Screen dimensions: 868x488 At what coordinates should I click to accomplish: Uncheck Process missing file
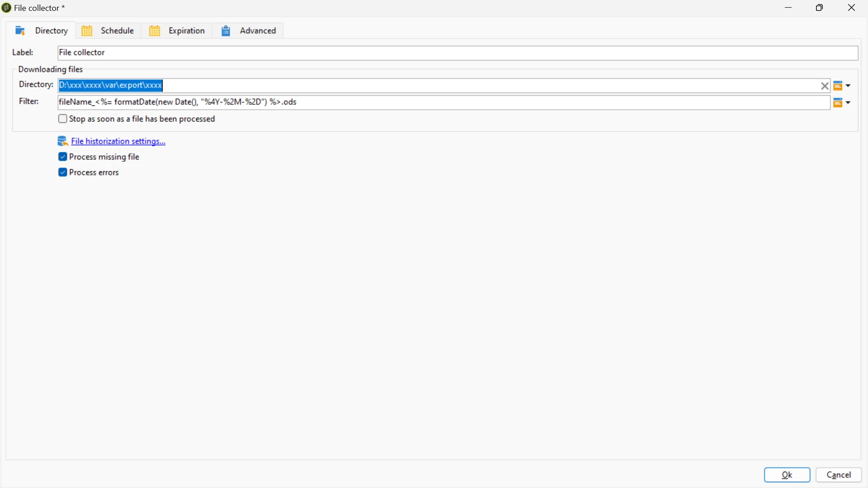[x=63, y=157]
